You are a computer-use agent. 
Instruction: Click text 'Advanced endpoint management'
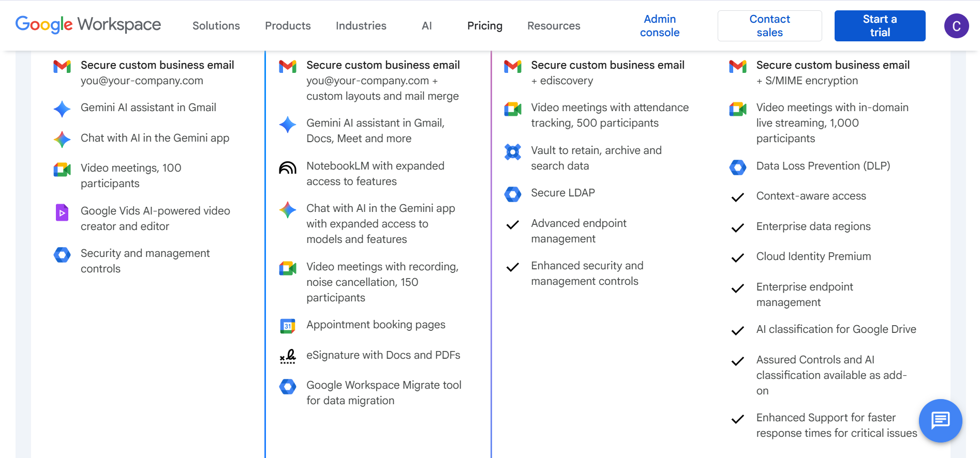[x=578, y=231]
